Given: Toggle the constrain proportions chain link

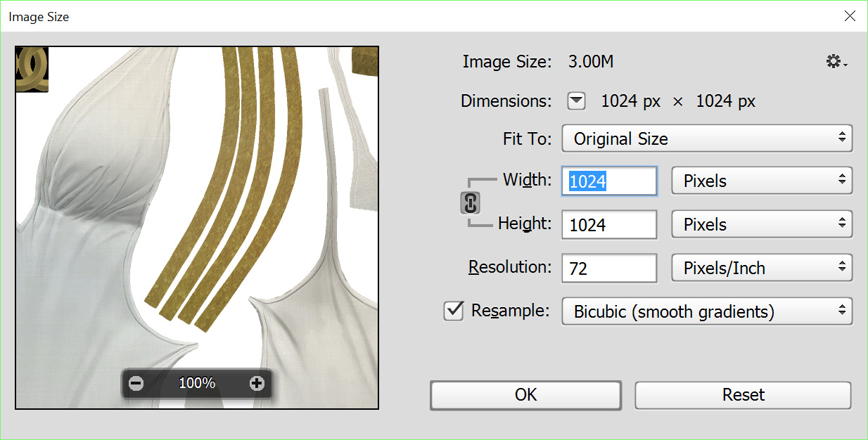Looking at the screenshot, I should pos(470,203).
